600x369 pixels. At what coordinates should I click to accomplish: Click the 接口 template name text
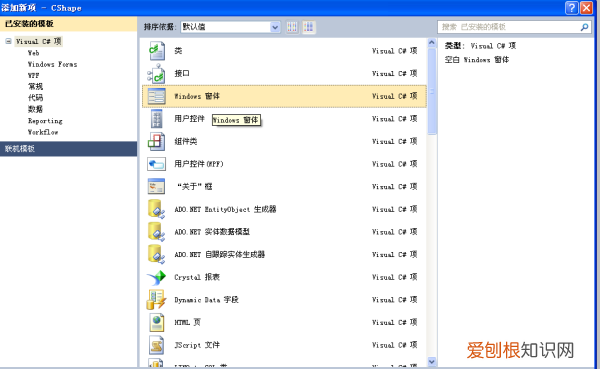182,73
